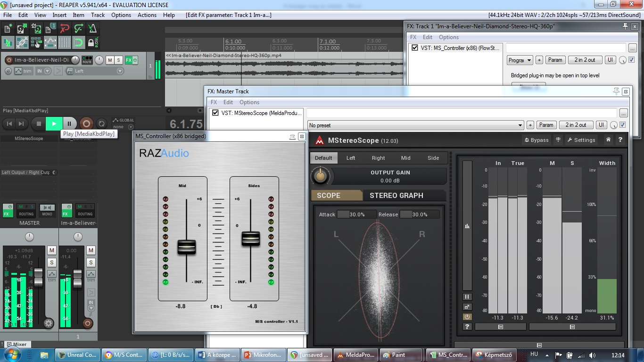
Task: Uncheck MStereoScope in Master Track FX list
Action: pyautogui.click(x=215, y=113)
